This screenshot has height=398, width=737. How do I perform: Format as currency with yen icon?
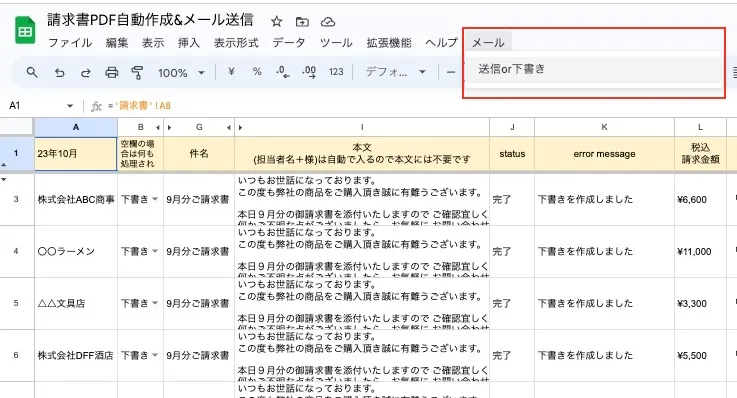[231, 72]
